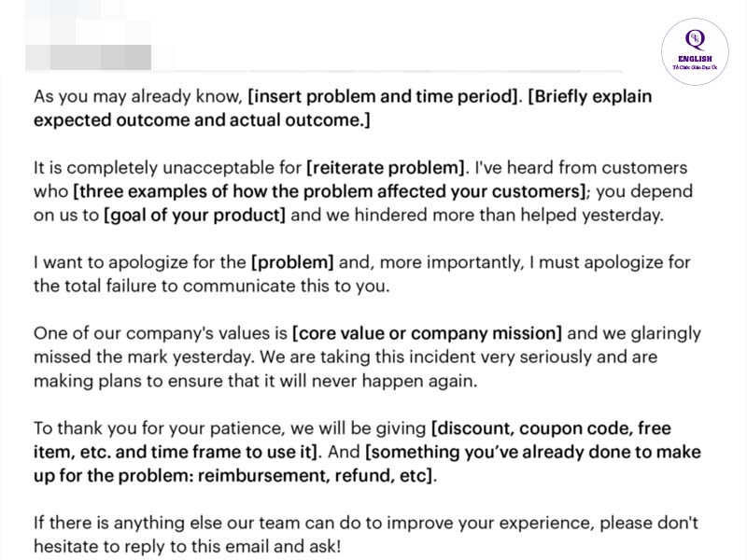747x560 pixels.
Task: Click the "[Briefly explain expected outcome" placeholder
Action: tap(590, 96)
